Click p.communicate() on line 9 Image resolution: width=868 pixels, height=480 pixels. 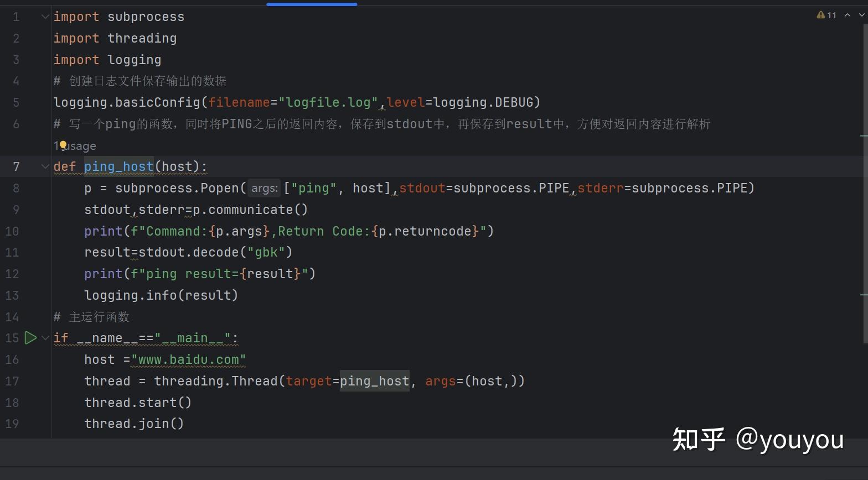(250, 210)
